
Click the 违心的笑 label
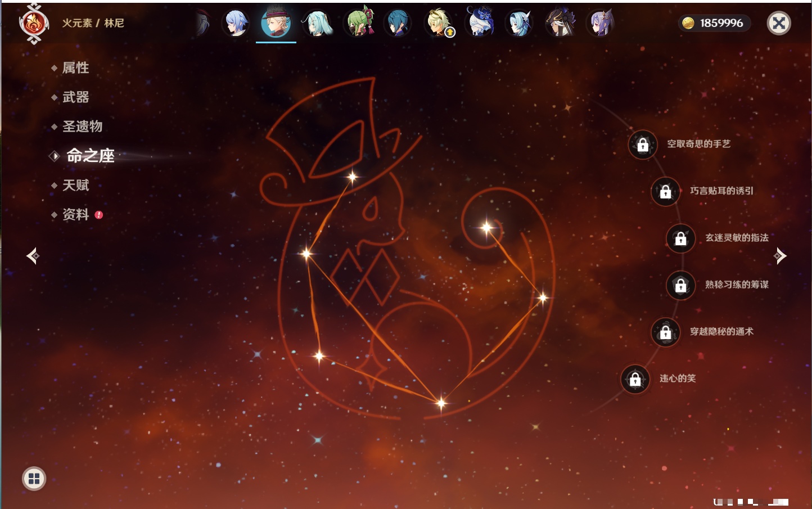pyautogui.click(x=678, y=379)
